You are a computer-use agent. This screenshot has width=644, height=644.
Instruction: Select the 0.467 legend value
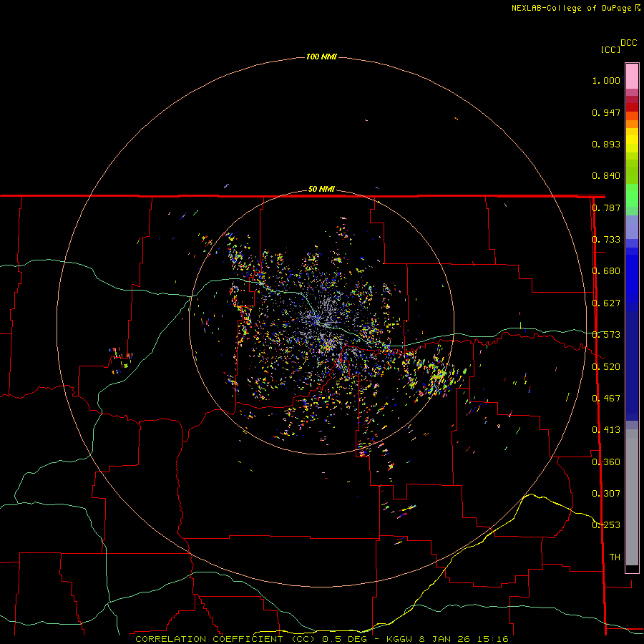point(606,399)
